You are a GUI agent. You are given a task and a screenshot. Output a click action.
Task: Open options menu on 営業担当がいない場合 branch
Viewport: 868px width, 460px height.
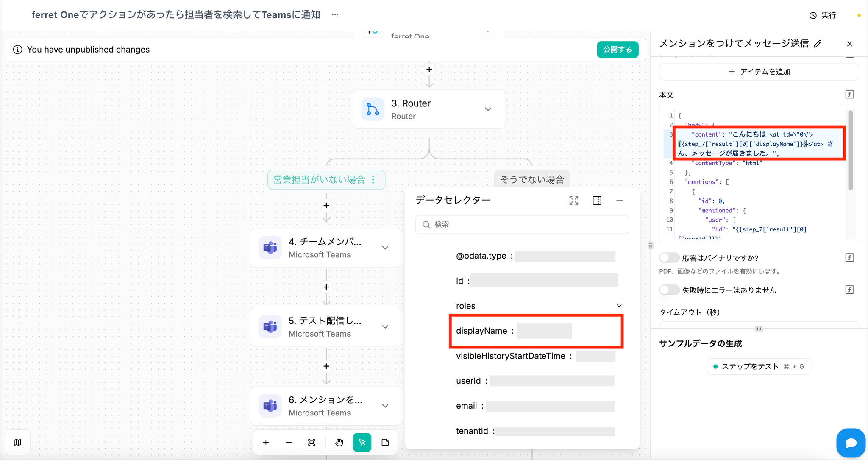[373, 180]
